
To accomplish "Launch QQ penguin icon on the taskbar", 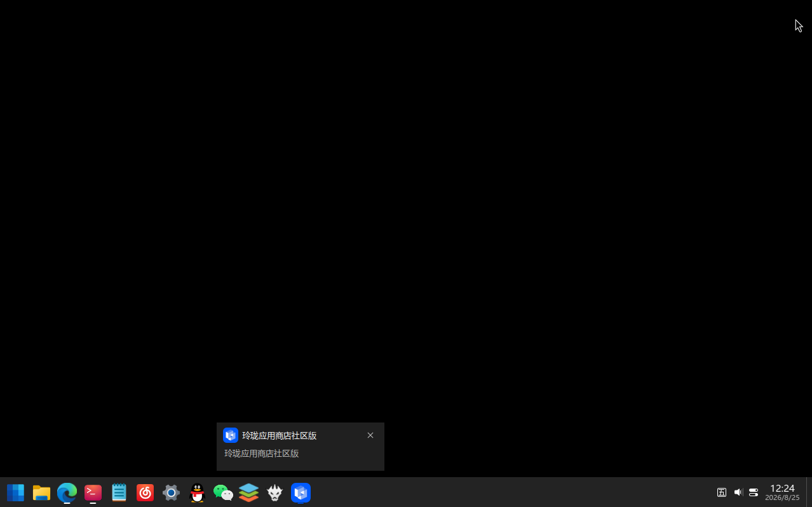I will (x=197, y=492).
